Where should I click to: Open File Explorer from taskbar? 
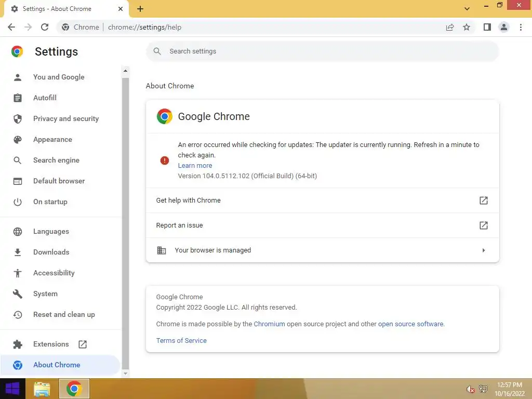(42, 389)
